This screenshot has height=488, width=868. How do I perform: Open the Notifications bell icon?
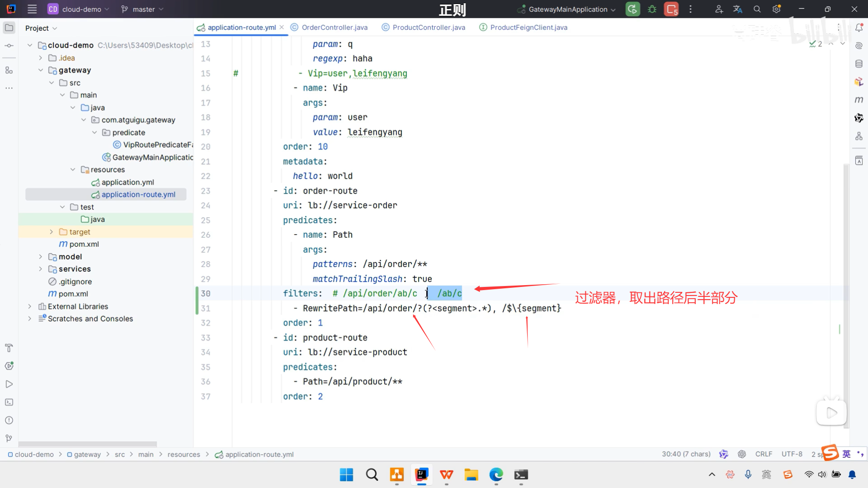pos(859,28)
